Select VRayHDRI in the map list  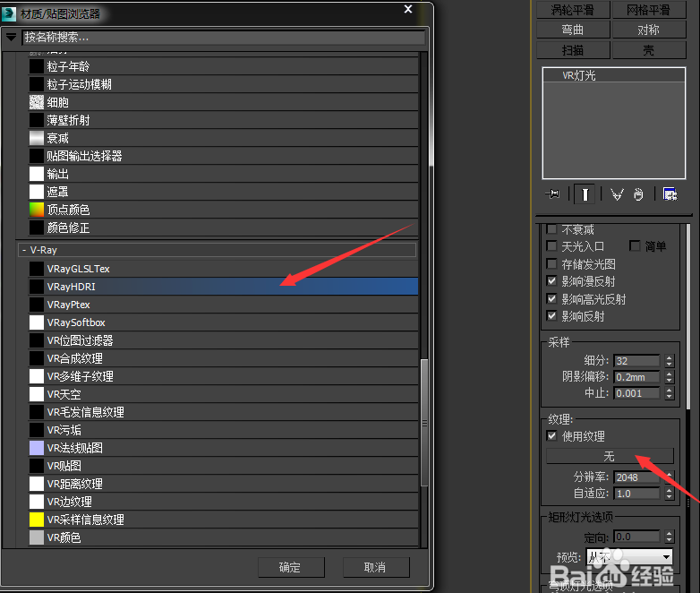223,287
